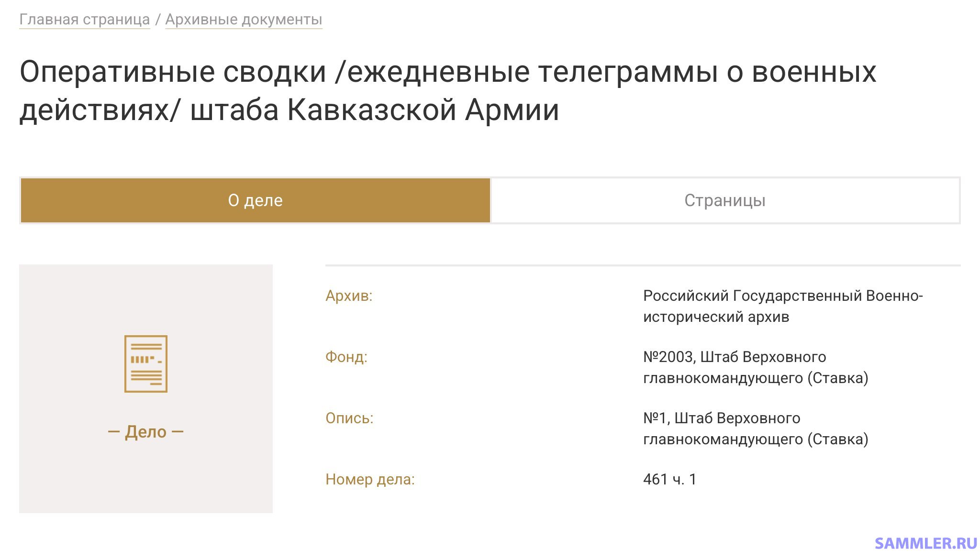This screenshot has height=560, width=980.
Task: Select the Российский Государственный Военно-исторический архив value
Action: [x=783, y=306]
